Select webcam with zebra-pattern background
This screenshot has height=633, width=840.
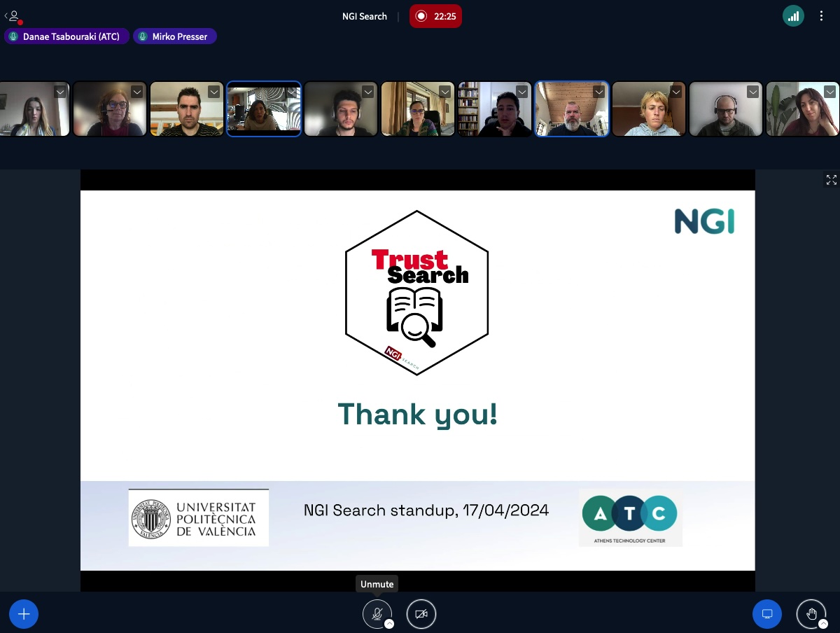pos(264,109)
